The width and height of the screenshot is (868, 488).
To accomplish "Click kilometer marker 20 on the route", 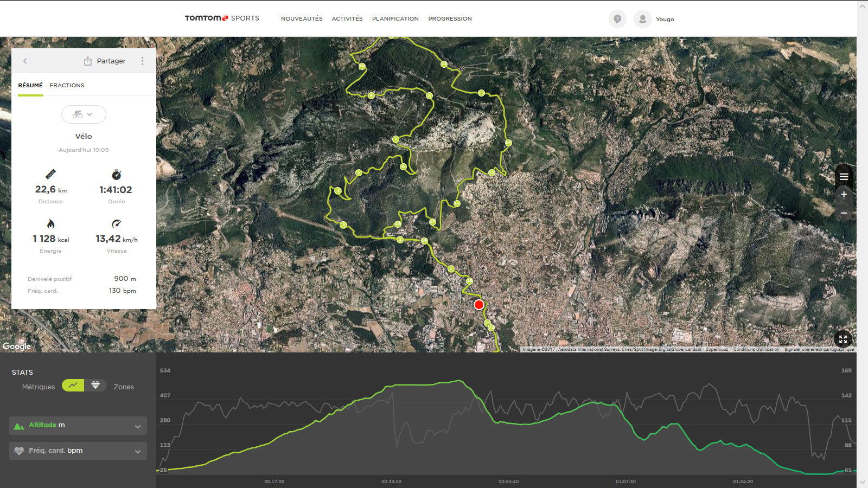I will (469, 281).
